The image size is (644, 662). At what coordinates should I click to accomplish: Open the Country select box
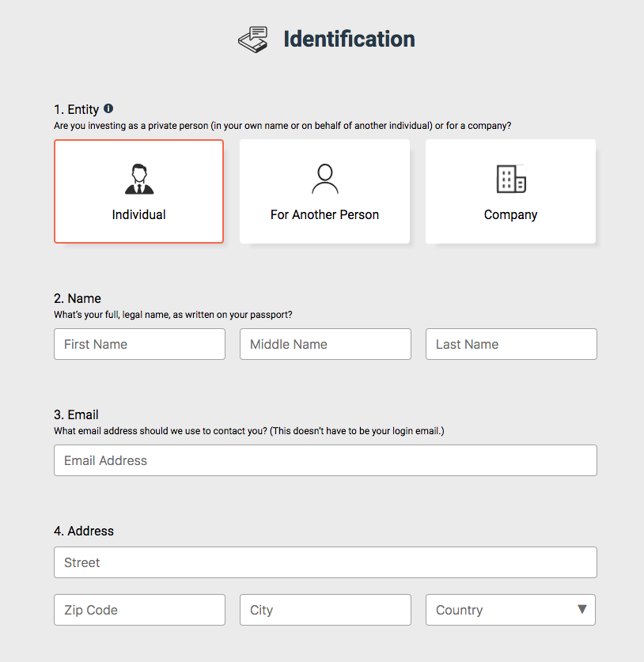click(510, 610)
